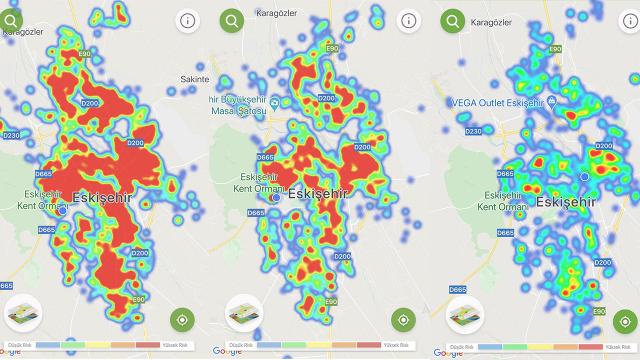Tap the middle map's green search icon
This screenshot has height=360, width=640.
[x=232, y=21]
